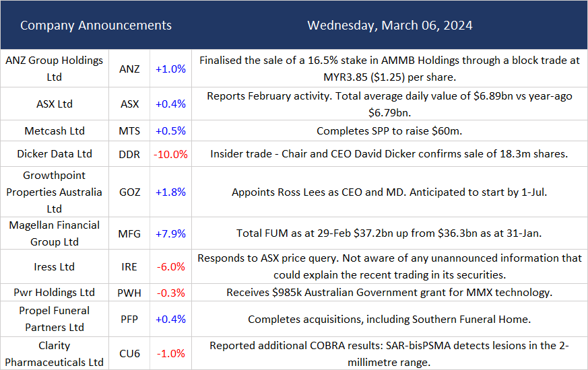Image resolution: width=588 pixels, height=370 pixels.
Task: Select the IRE ticker code
Action: pyautogui.click(x=129, y=266)
